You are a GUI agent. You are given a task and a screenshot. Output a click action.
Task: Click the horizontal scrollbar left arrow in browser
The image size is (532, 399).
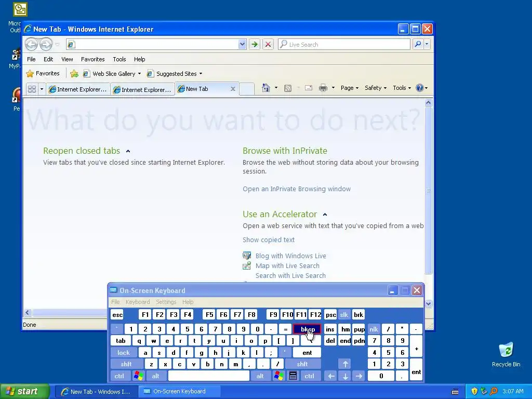tap(28, 312)
